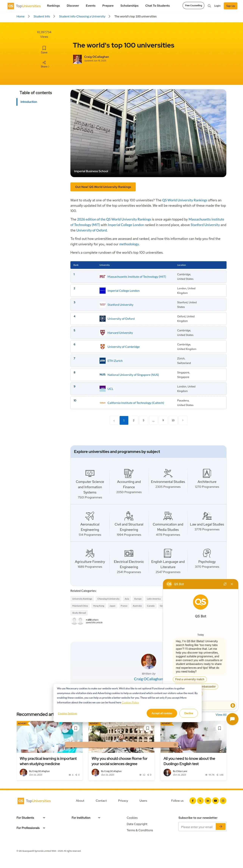Accept all cookies

[162, 713]
